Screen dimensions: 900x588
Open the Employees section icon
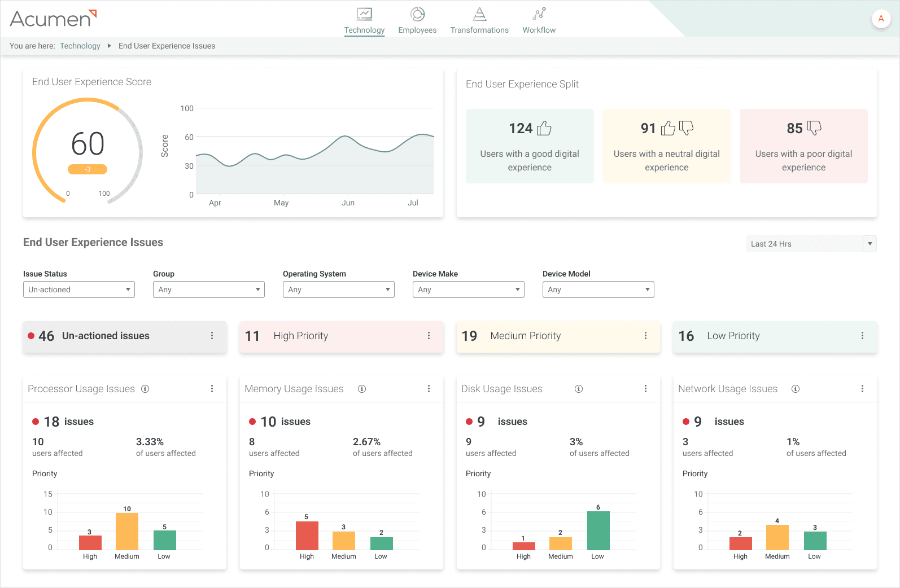point(417,15)
